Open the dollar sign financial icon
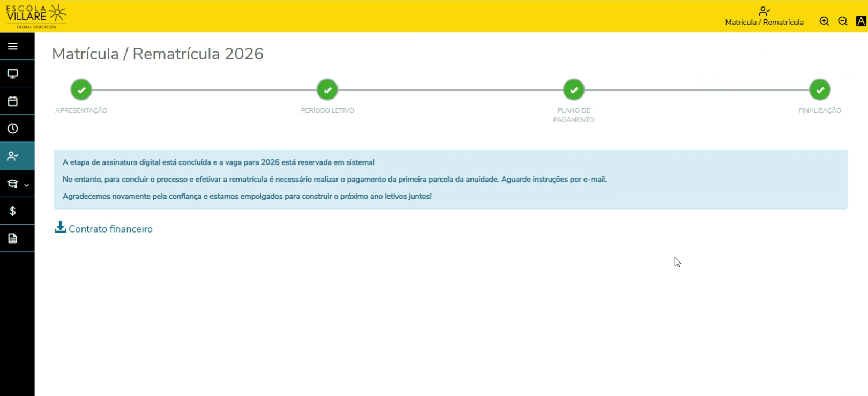 point(13,211)
